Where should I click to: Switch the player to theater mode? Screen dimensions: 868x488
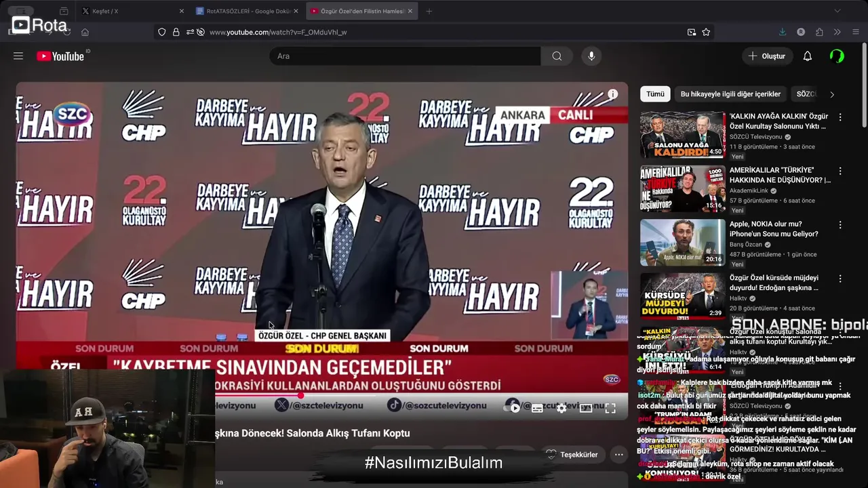[x=586, y=408]
